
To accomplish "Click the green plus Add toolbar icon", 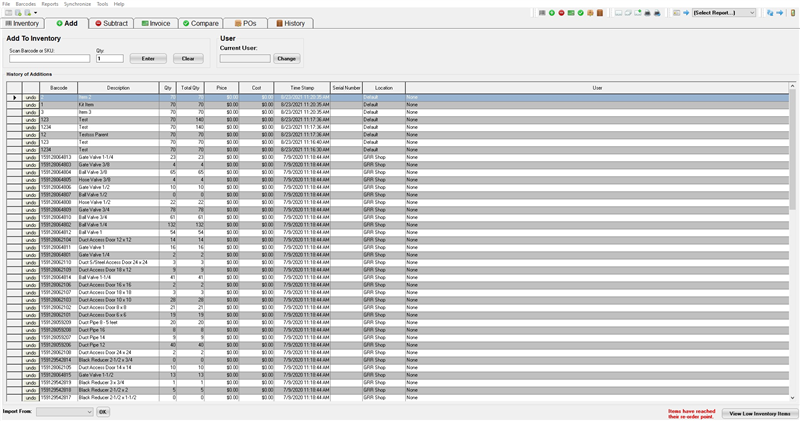I will pos(552,13).
